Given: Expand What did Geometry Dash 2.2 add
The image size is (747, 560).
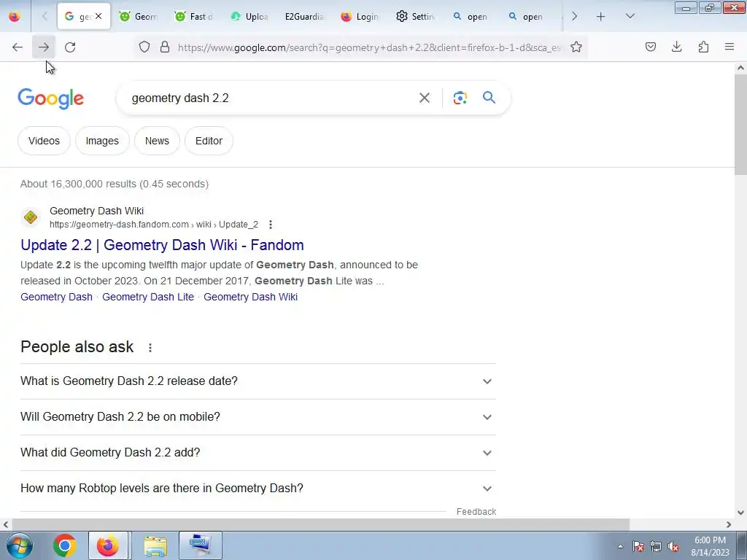Looking at the screenshot, I should pos(258,453).
